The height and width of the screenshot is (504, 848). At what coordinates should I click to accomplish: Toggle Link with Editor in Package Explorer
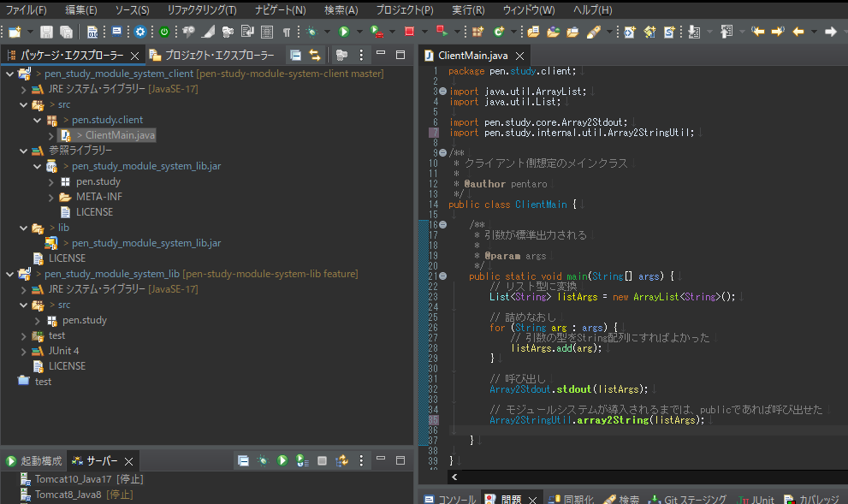(315, 54)
